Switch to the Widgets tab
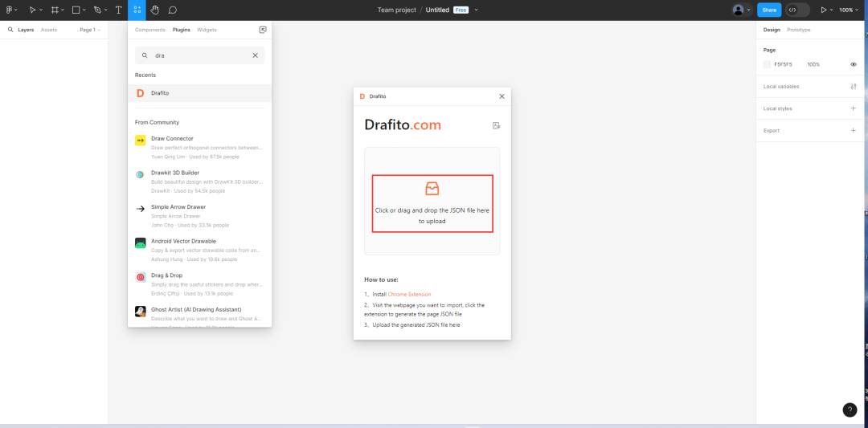The width and height of the screenshot is (868, 428). tap(207, 30)
